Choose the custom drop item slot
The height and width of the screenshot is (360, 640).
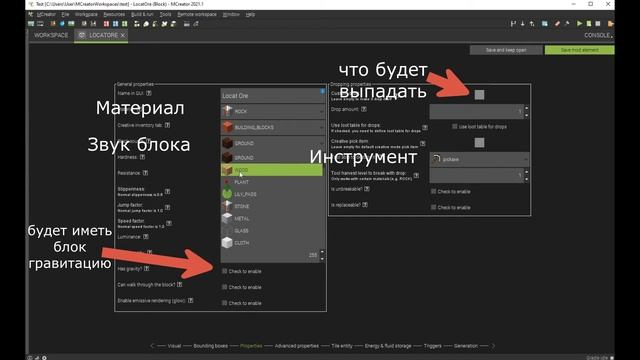(480, 95)
